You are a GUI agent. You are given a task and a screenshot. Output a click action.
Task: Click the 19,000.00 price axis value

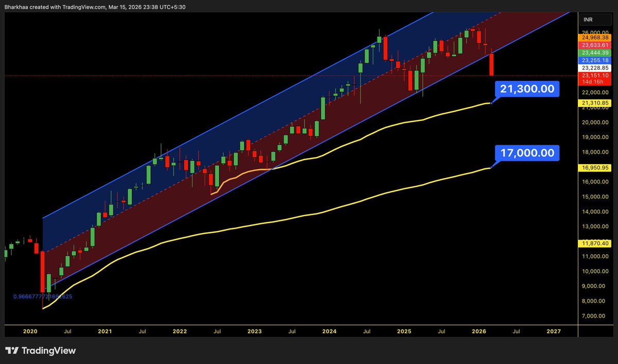(x=595, y=137)
